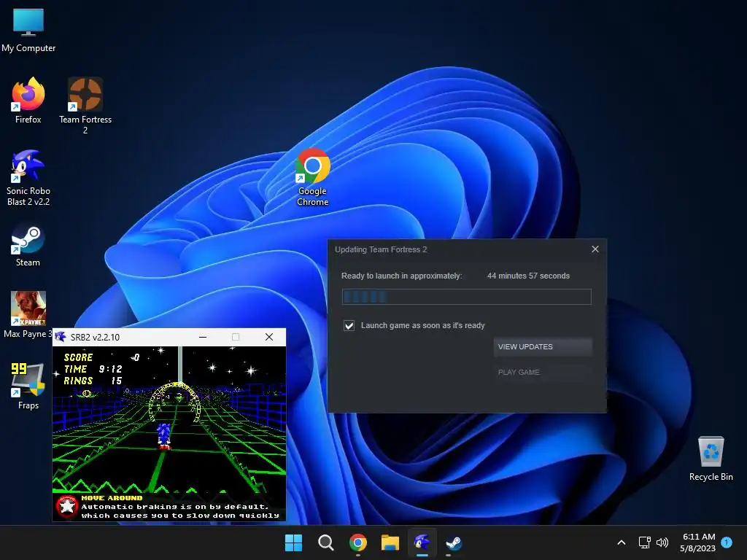747x560 pixels.
Task: Click the yellow ring gate in SRB2
Action: point(175,402)
